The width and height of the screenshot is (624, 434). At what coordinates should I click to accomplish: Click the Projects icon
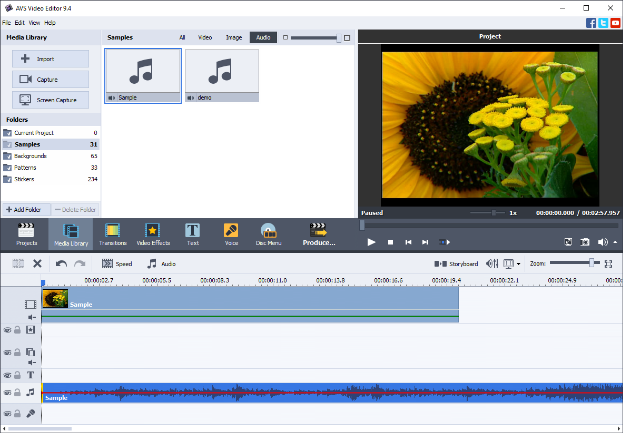point(27,235)
